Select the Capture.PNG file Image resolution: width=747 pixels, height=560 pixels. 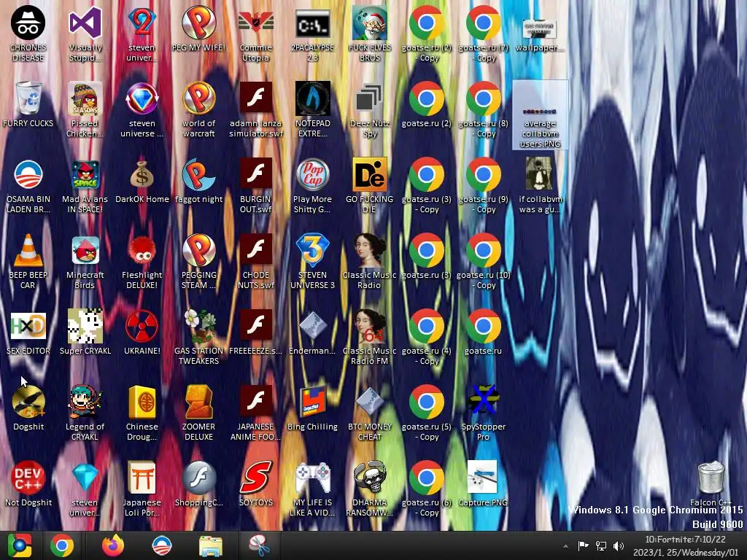(483, 484)
